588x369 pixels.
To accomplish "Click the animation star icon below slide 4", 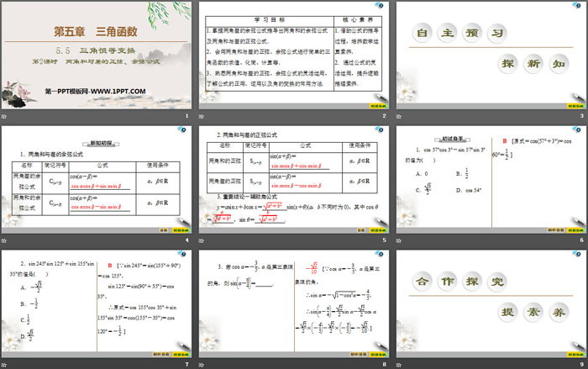I will 5,240.
